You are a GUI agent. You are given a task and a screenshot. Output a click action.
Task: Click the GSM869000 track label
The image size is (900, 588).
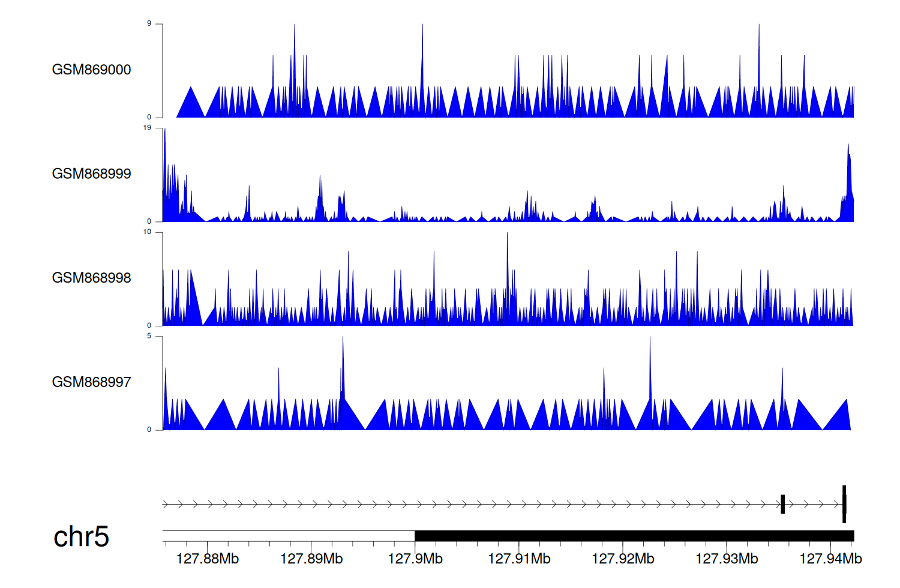pyautogui.click(x=91, y=70)
